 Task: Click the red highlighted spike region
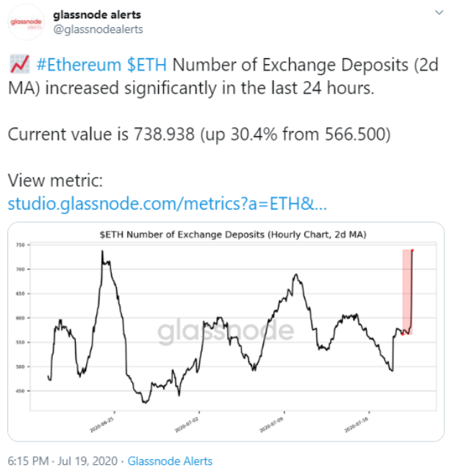pyautogui.click(x=407, y=292)
